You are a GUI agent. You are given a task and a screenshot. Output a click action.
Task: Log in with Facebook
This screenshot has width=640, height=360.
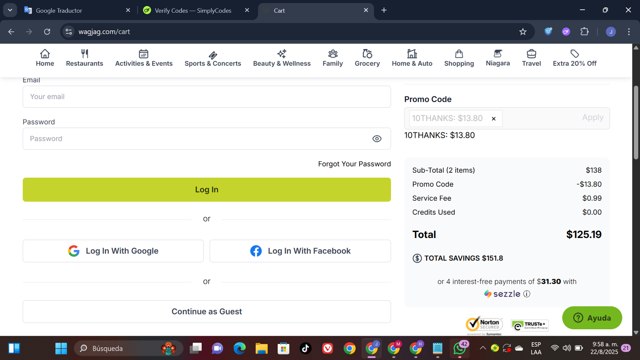(300, 251)
